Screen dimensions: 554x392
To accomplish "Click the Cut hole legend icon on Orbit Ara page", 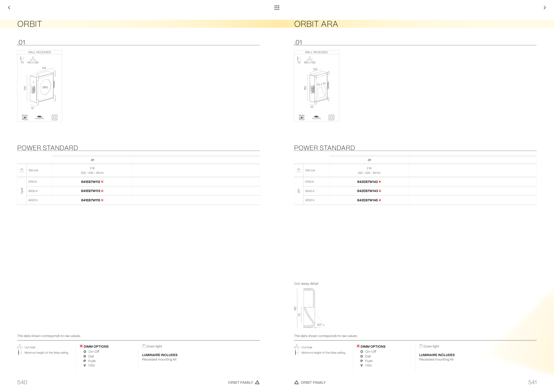I will click(297, 347).
